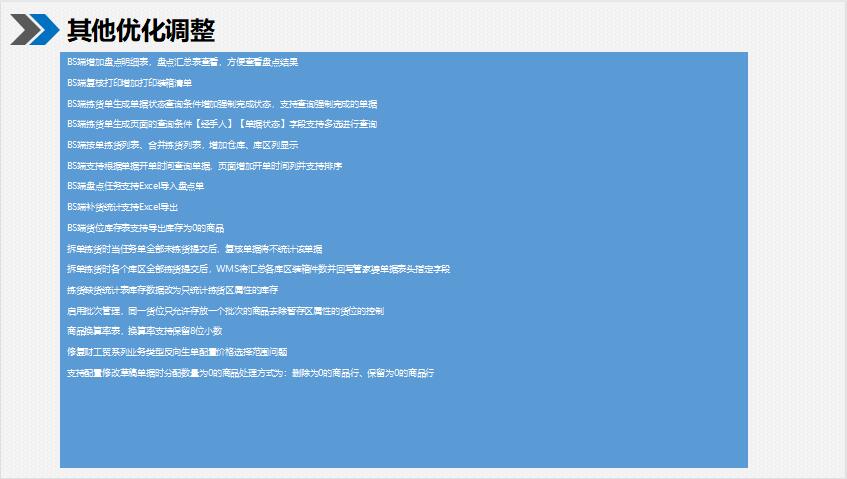Click the line about 拣货缺货统计表库存数据
Image resolution: width=847 pixels, height=479 pixels.
pyautogui.click(x=173, y=290)
